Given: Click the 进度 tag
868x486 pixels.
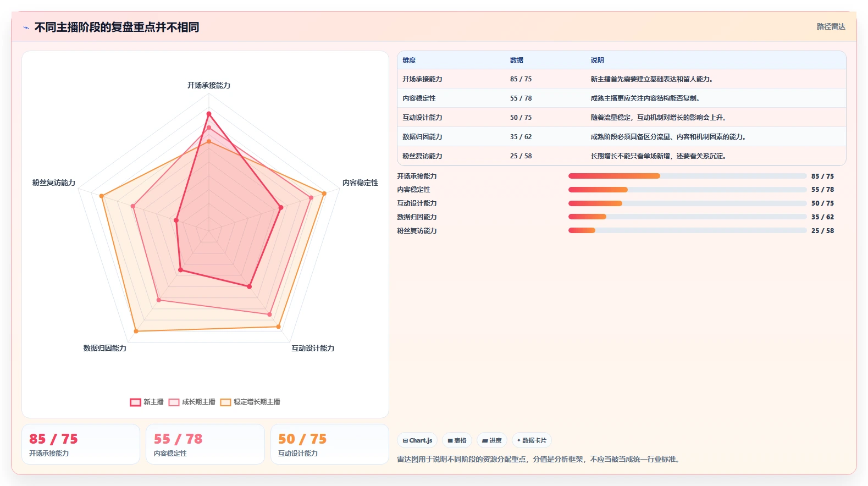Looking at the screenshot, I should click(x=492, y=440).
